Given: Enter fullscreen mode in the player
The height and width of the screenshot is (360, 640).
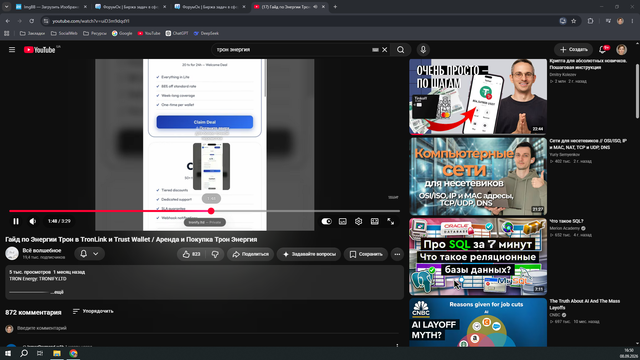Looking at the screenshot, I should click(x=391, y=221).
